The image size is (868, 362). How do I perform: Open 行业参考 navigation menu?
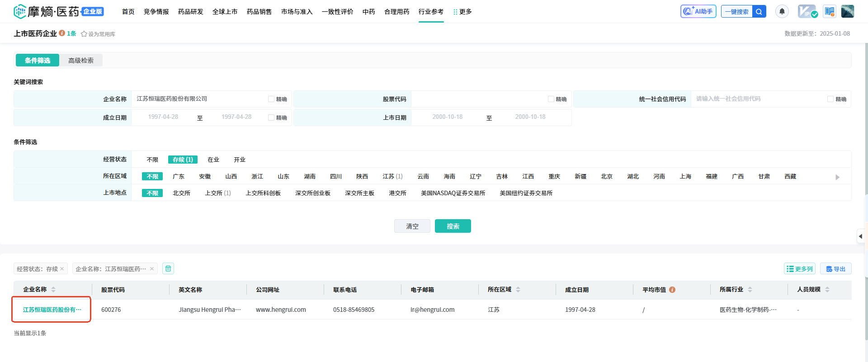pos(431,12)
